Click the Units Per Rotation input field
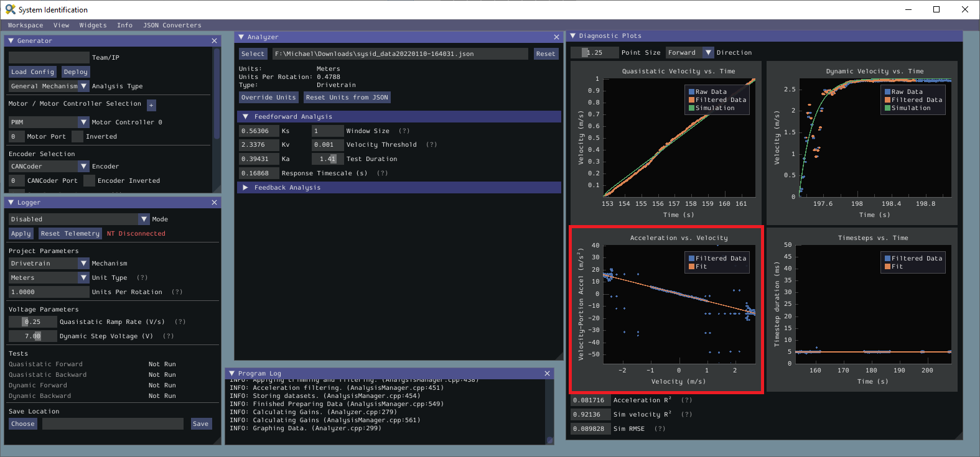Viewport: 980px width, 457px height. 49,292
